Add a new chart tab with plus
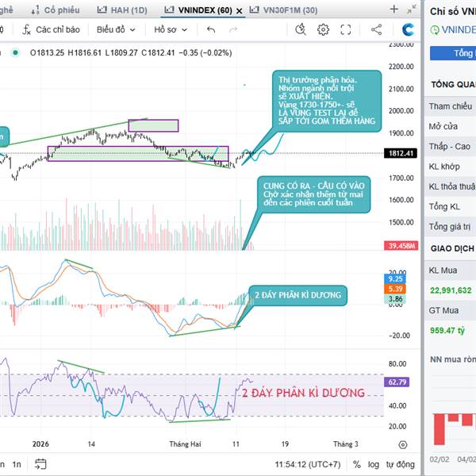This screenshot has height=476, width=476. click(393, 9)
